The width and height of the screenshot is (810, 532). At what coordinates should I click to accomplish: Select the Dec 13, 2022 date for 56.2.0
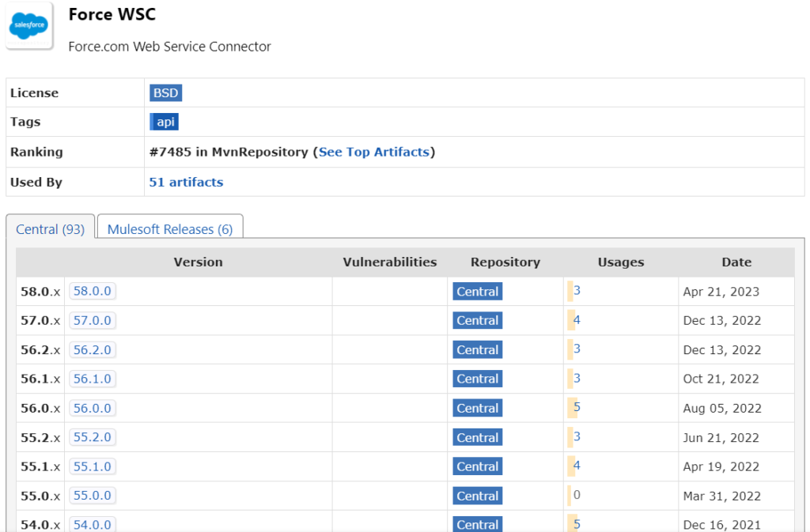pyautogui.click(x=722, y=350)
